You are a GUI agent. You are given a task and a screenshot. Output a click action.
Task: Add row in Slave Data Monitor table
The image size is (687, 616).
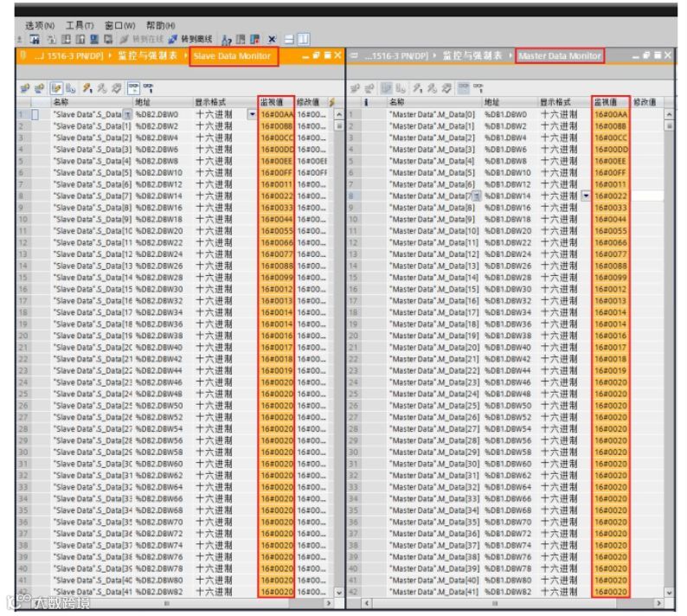click(x=40, y=88)
